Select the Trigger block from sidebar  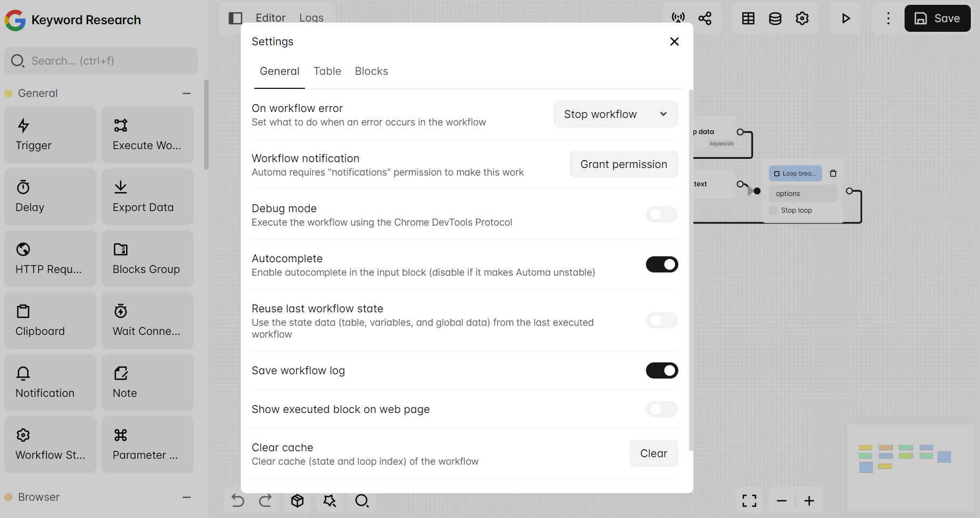click(x=50, y=135)
